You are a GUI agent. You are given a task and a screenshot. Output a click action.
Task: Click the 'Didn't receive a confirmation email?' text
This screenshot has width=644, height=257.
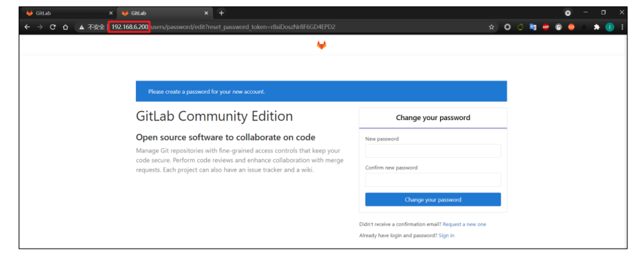tap(400, 224)
